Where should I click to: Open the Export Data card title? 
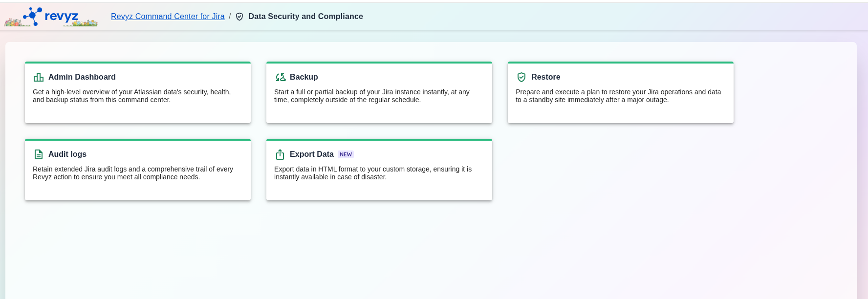point(311,154)
